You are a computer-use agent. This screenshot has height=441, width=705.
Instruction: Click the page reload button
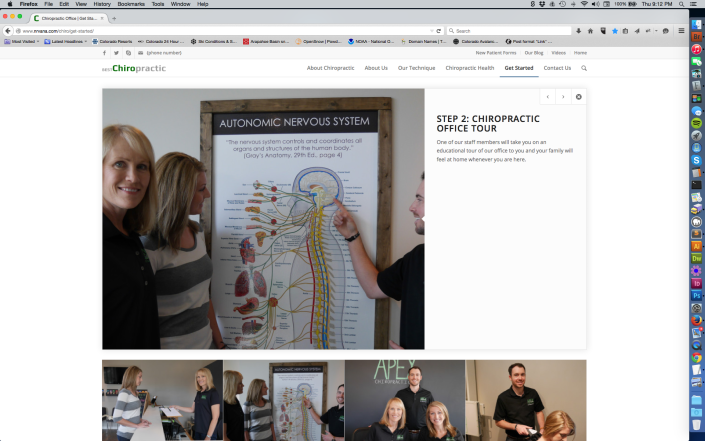point(439,31)
